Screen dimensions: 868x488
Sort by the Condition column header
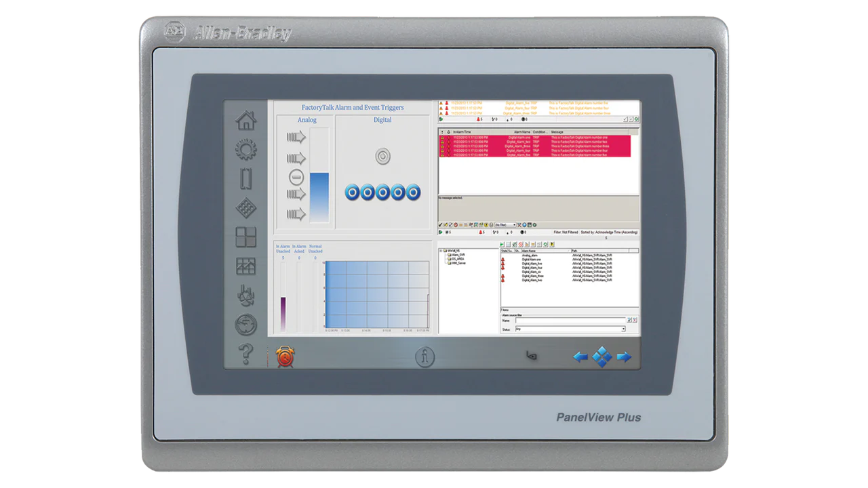click(540, 132)
